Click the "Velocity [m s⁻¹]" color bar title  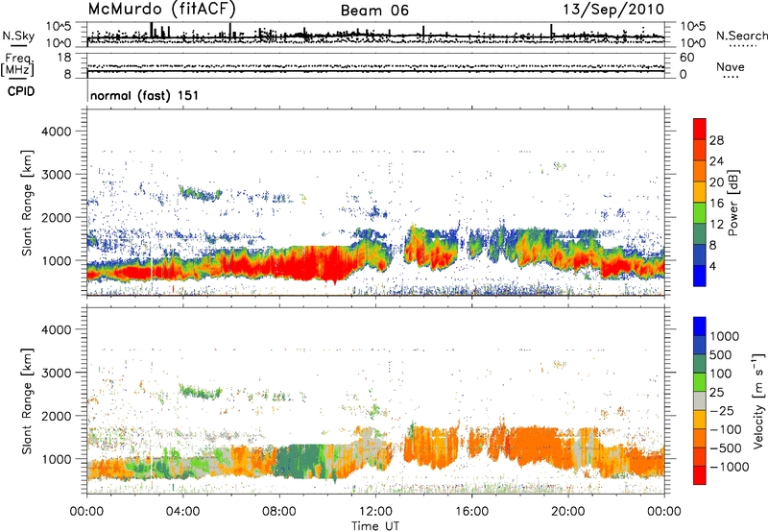pos(758,400)
